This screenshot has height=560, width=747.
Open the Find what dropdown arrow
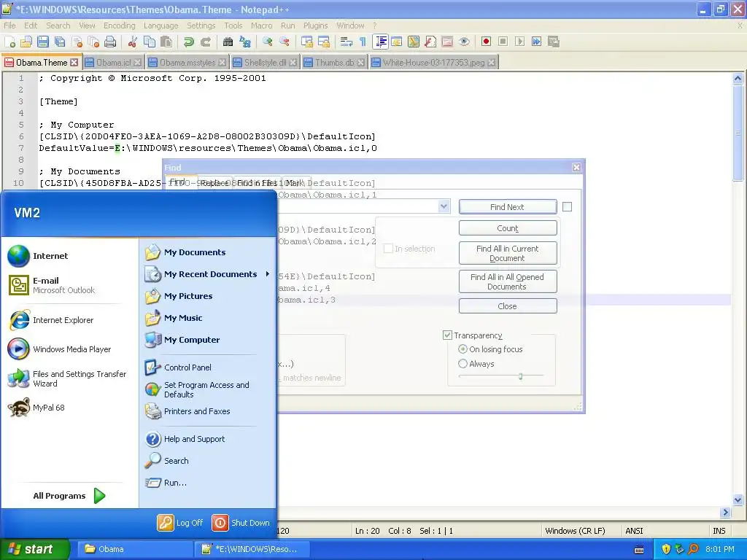click(x=444, y=206)
